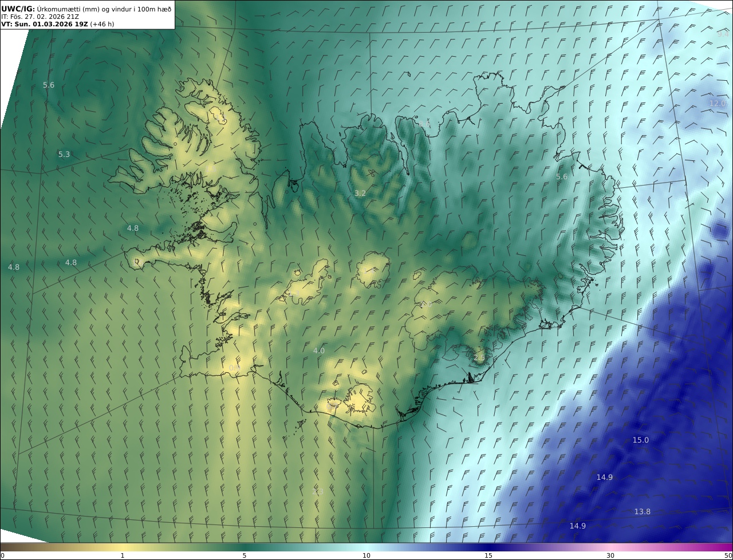Click the "5.6" value in the map's top-left sea area

pyautogui.click(x=49, y=85)
